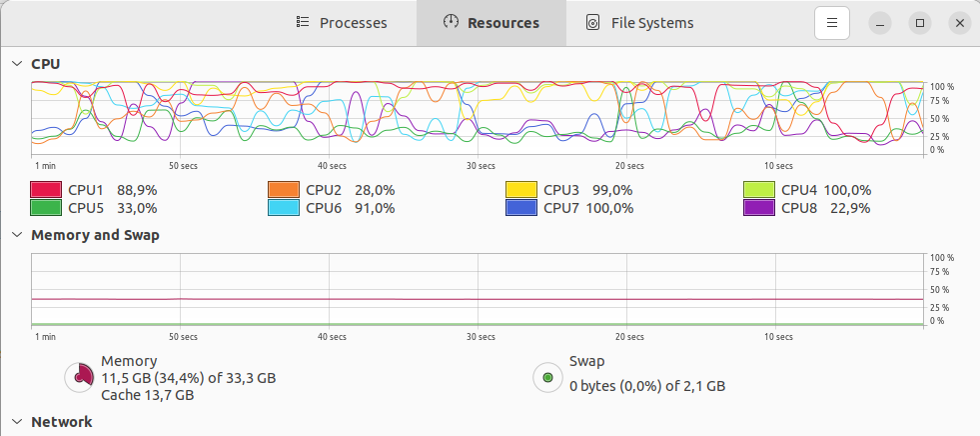Click the 0 bytes swap usage text
The height and width of the screenshot is (436, 980).
pos(647,387)
